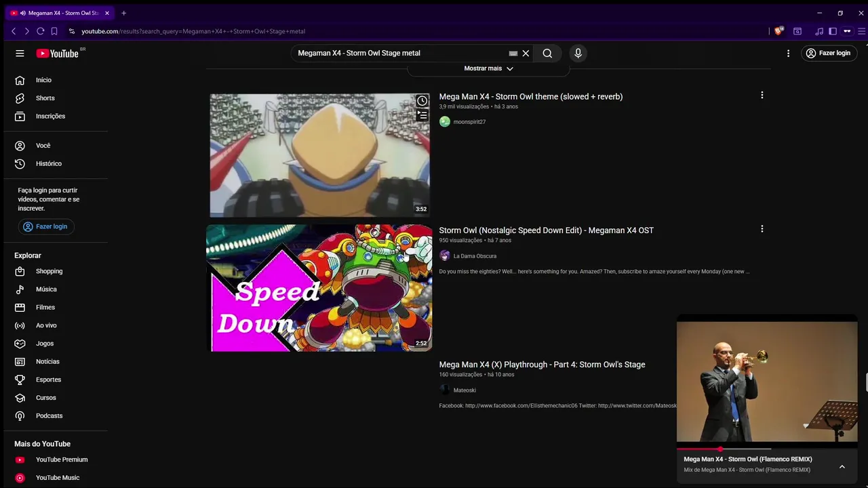Image resolution: width=868 pixels, height=488 pixels.
Task: Open the Brave Shields icon
Action: 779,31
